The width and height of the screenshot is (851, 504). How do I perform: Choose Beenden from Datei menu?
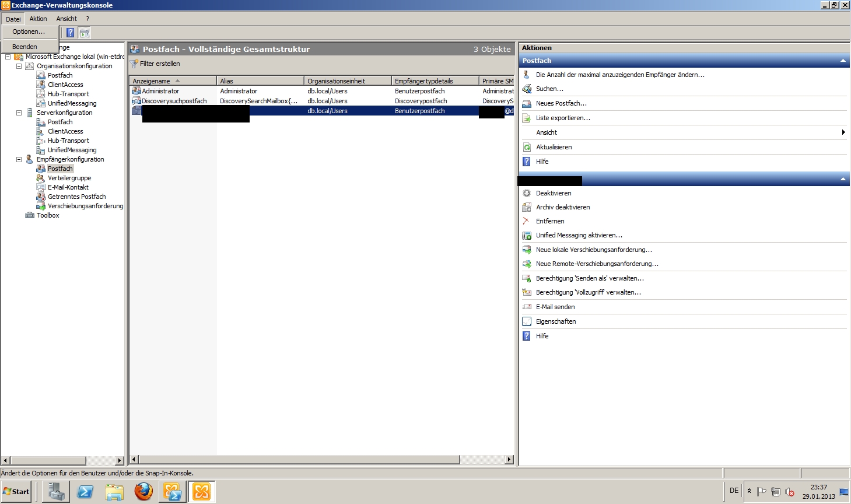pyautogui.click(x=24, y=47)
